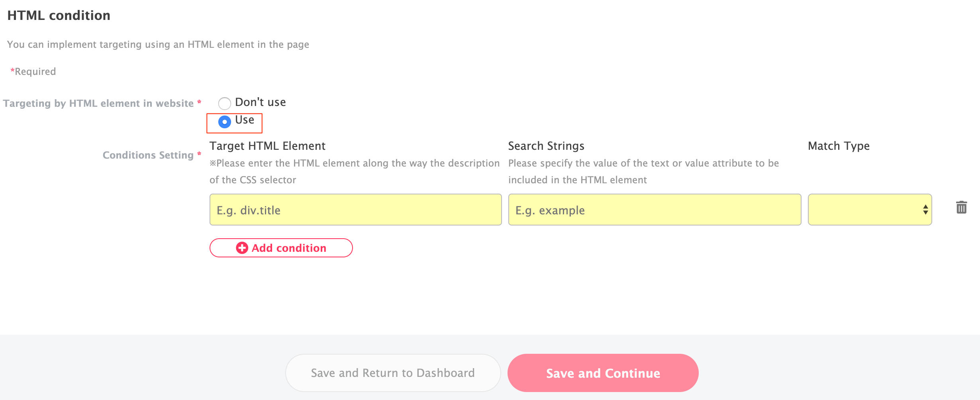The image size is (980, 400).
Task: Focus the Search Strings input field
Action: [654, 210]
